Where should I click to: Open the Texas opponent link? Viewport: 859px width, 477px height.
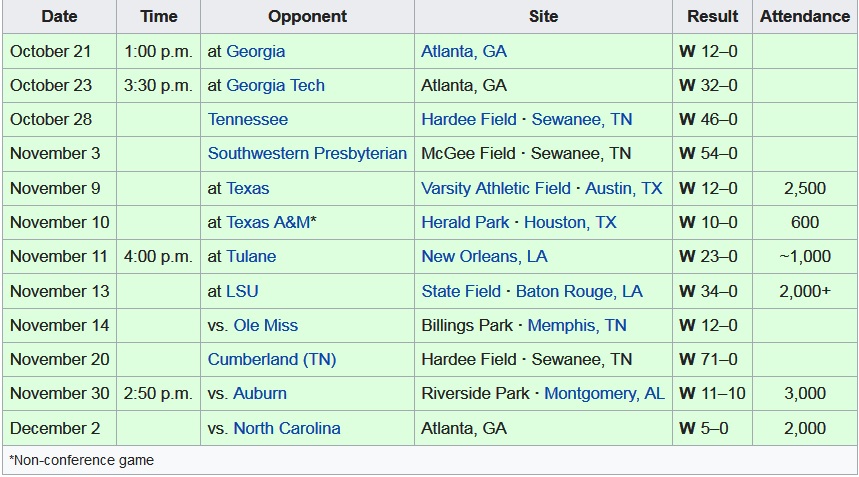[247, 188]
